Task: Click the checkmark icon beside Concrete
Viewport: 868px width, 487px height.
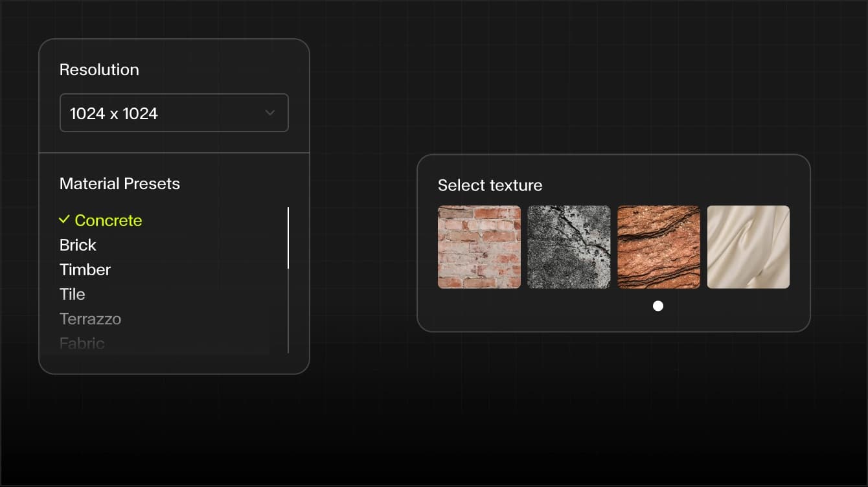Action: point(64,220)
